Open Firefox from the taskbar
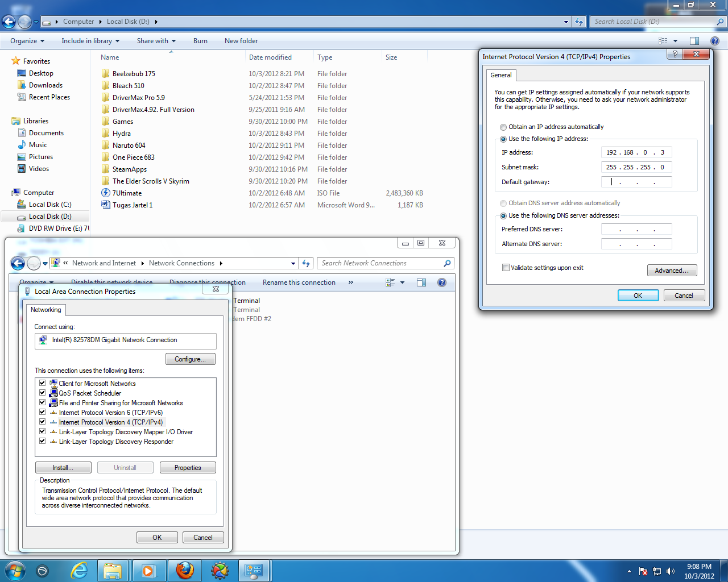Image resolution: width=728 pixels, height=582 pixels. [x=184, y=571]
